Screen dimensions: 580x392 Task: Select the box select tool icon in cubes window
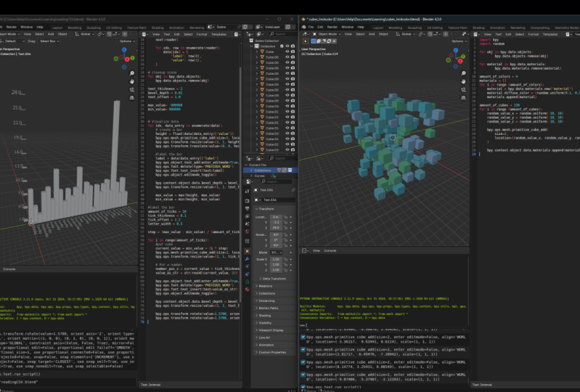(306, 41)
